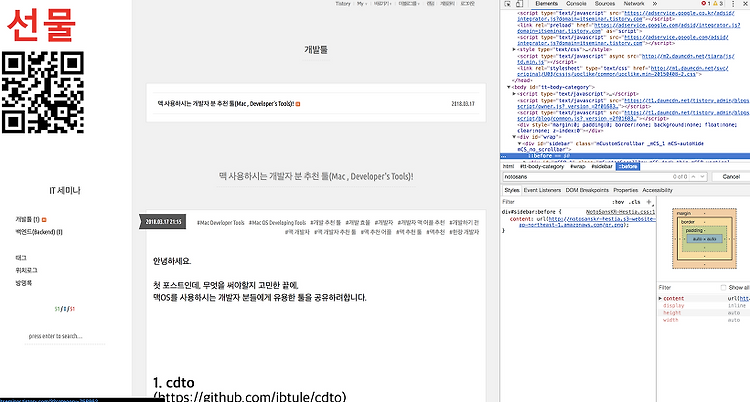This screenshot has height=402, width=750.
Task: Click the red error count indicator
Action: point(705,3)
